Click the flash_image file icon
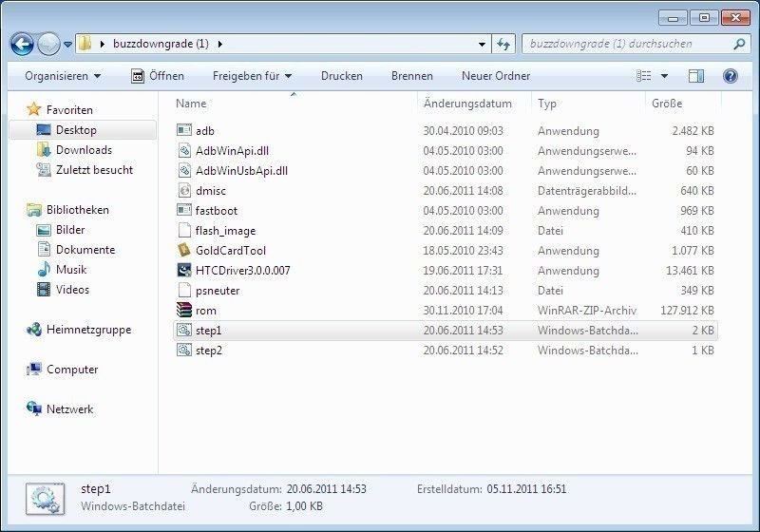 184,230
